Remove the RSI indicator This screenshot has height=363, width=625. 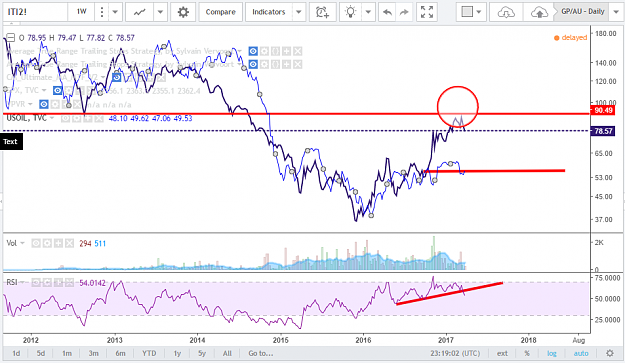[x=69, y=283]
